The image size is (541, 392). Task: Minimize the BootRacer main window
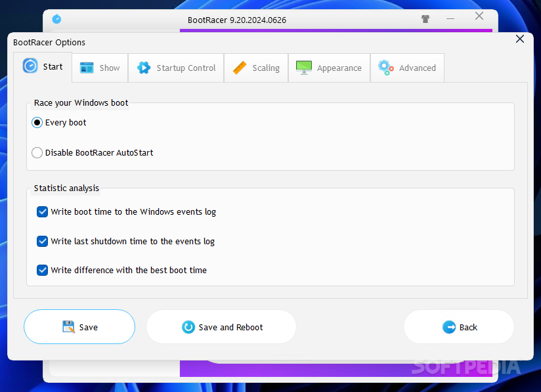[450, 18]
